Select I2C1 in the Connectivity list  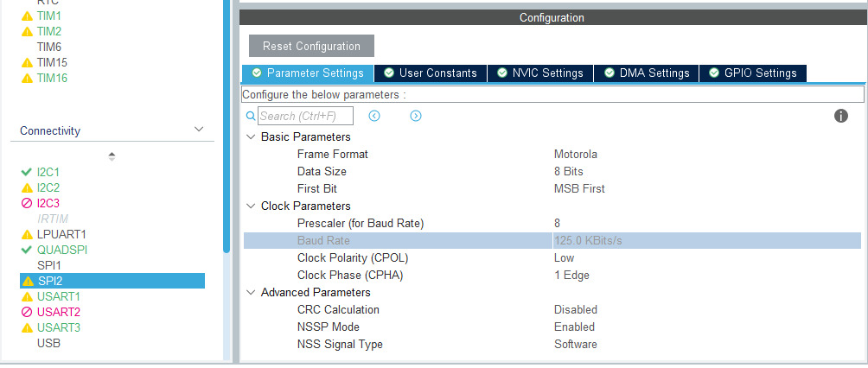[48, 172]
